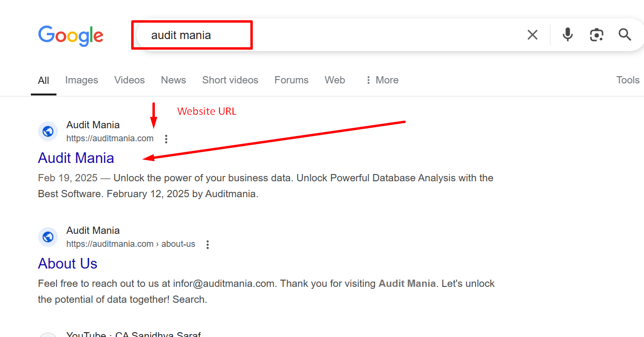Click the https://auditmania.com URL text

tap(110, 139)
